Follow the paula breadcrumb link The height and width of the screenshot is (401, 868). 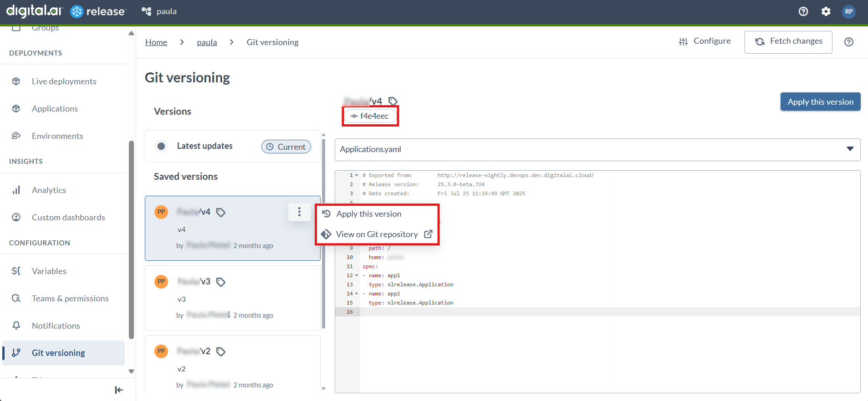[x=207, y=42]
